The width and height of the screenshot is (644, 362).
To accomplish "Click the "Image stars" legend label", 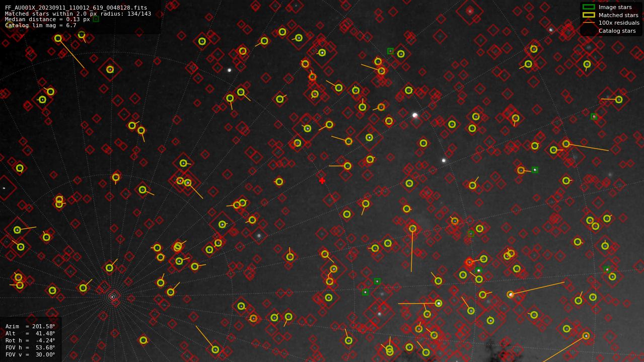I will [615, 7].
